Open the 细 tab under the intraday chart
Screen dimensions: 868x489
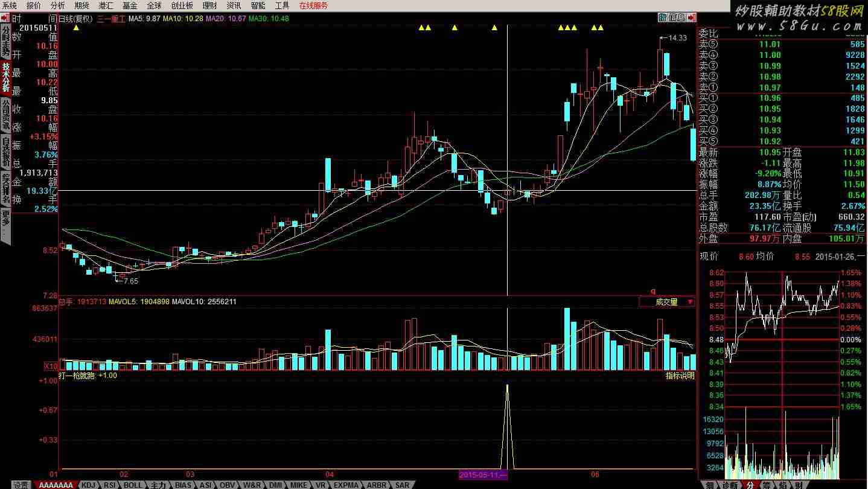(710, 485)
